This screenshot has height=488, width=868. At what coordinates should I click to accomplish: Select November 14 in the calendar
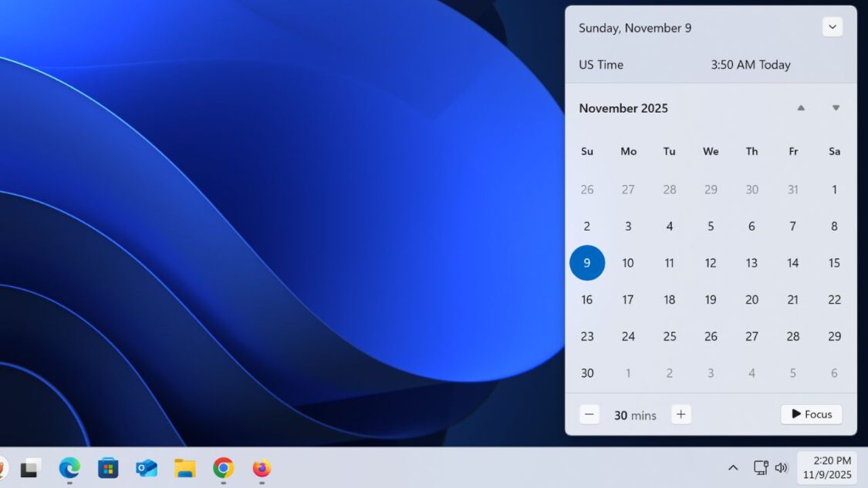point(792,263)
